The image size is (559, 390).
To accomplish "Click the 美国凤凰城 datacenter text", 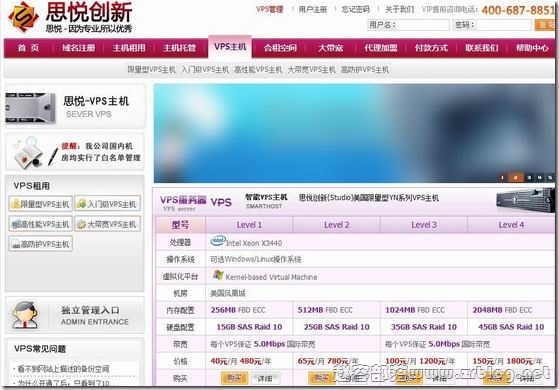I will [x=228, y=293].
